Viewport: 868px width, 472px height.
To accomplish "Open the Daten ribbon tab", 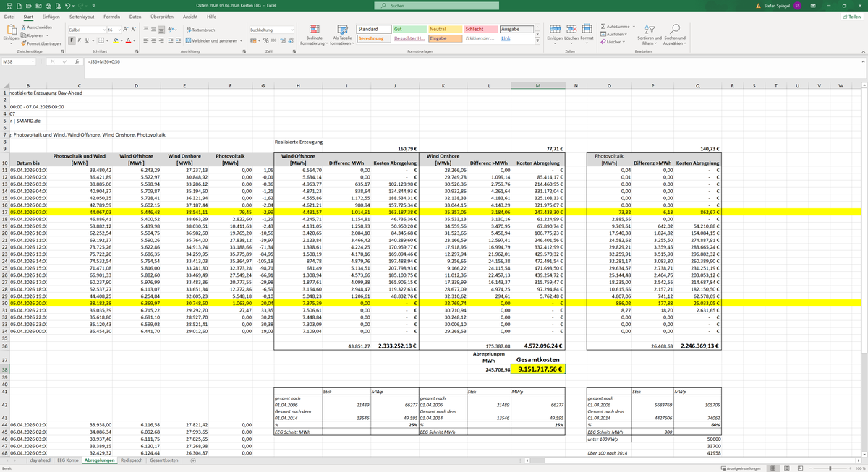I will (135, 16).
